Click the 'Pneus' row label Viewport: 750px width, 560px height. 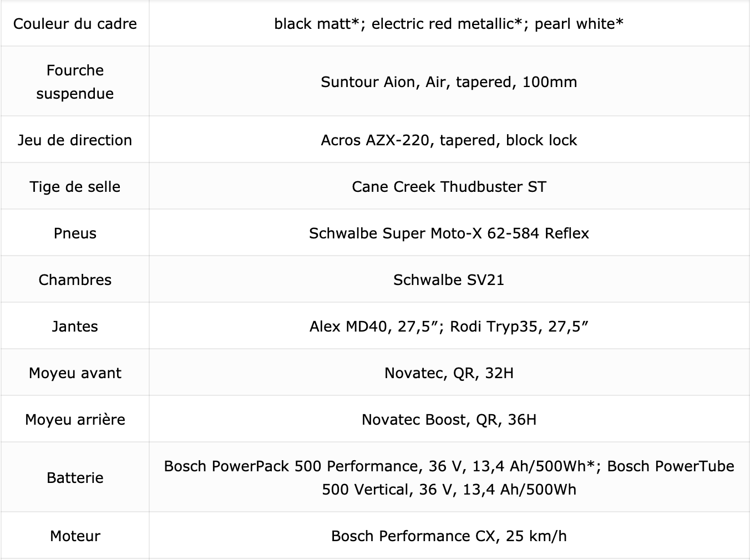tap(75, 233)
